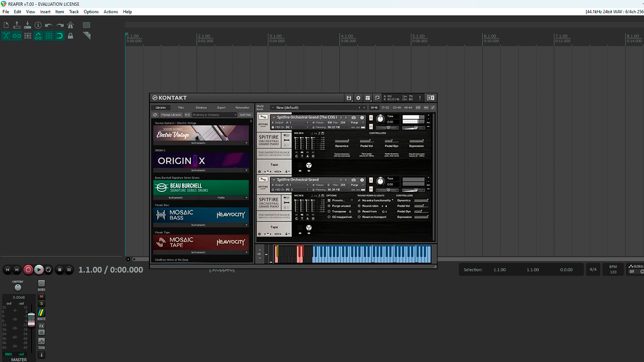Open the Actions menu
The image size is (644, 362).
[x=111, y=12]
